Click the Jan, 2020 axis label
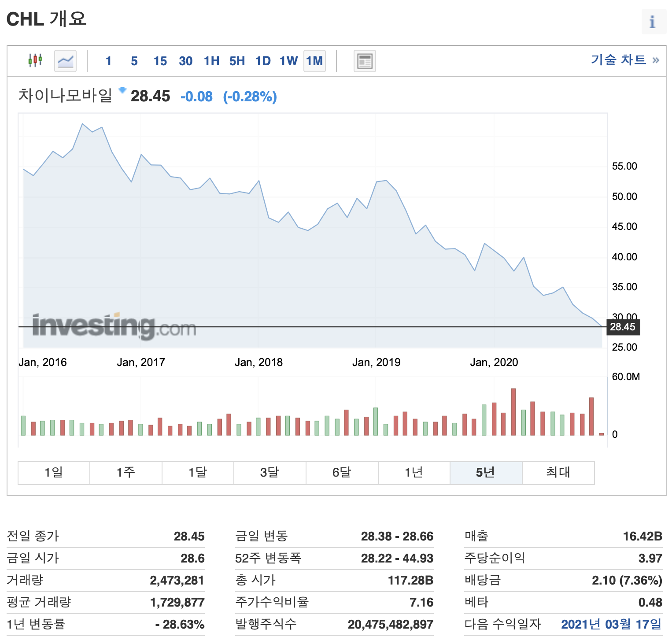Image resolution: width=672 pixels, height=644 pixels. (x=494, y=363)
